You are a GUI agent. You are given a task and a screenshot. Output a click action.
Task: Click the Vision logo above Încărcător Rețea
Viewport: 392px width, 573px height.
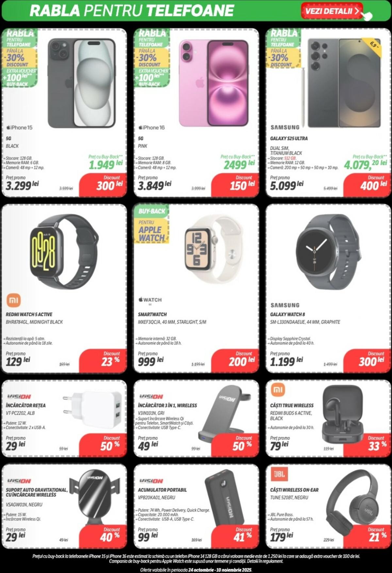click(19, 396)
